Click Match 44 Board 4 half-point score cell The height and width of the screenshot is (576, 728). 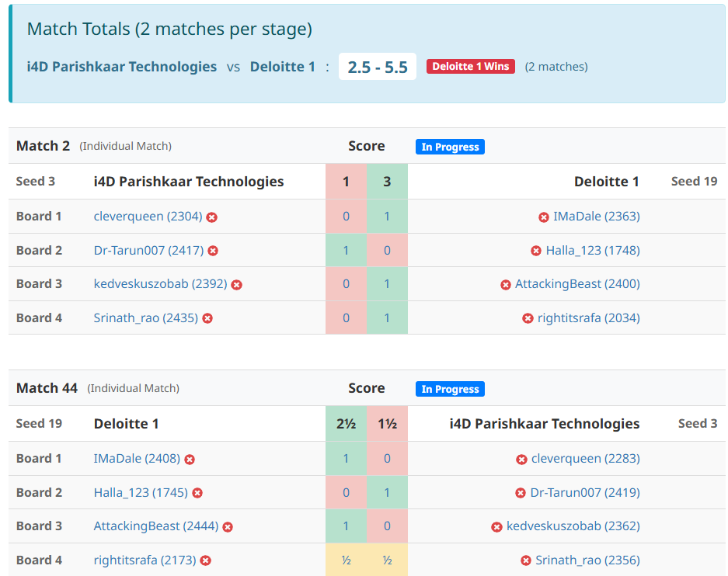347,560
